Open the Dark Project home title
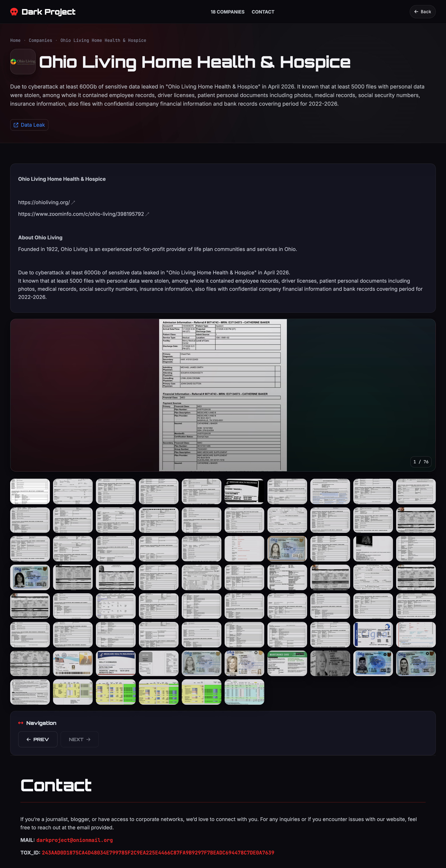 pyautogui.click(x=48, y=12)
